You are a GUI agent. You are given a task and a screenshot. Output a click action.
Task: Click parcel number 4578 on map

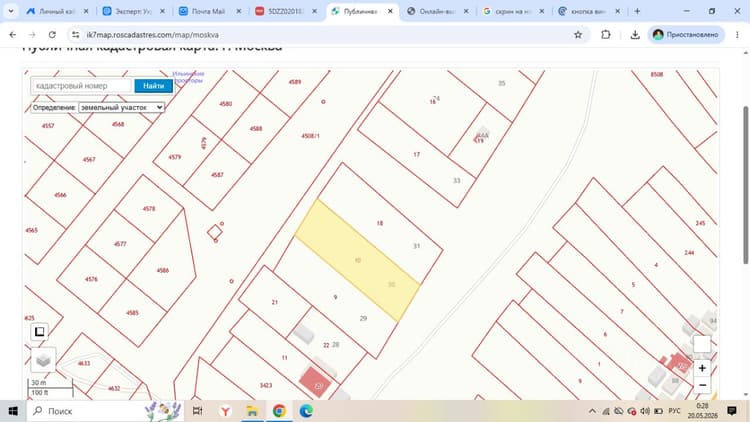(x=149, y=209)
